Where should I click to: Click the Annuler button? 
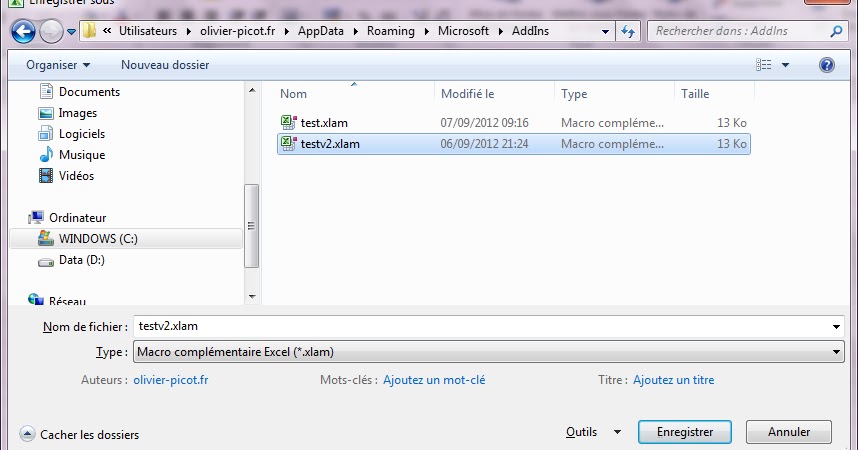789,432
